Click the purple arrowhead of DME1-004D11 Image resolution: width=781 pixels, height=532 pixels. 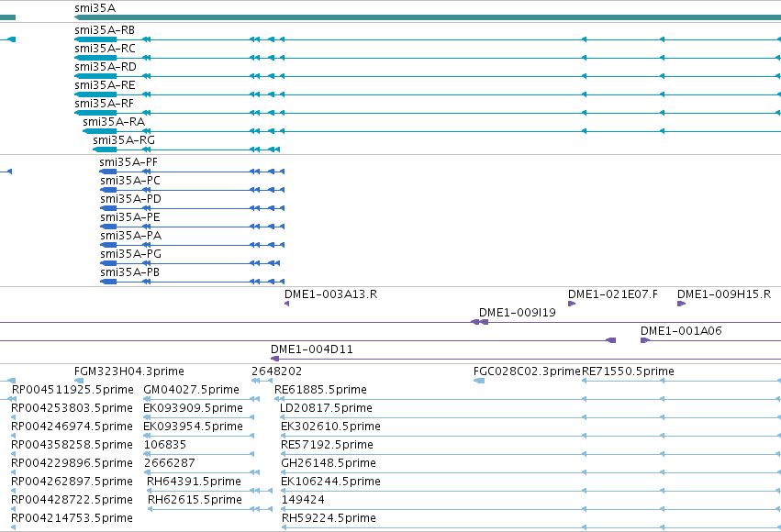274,359
